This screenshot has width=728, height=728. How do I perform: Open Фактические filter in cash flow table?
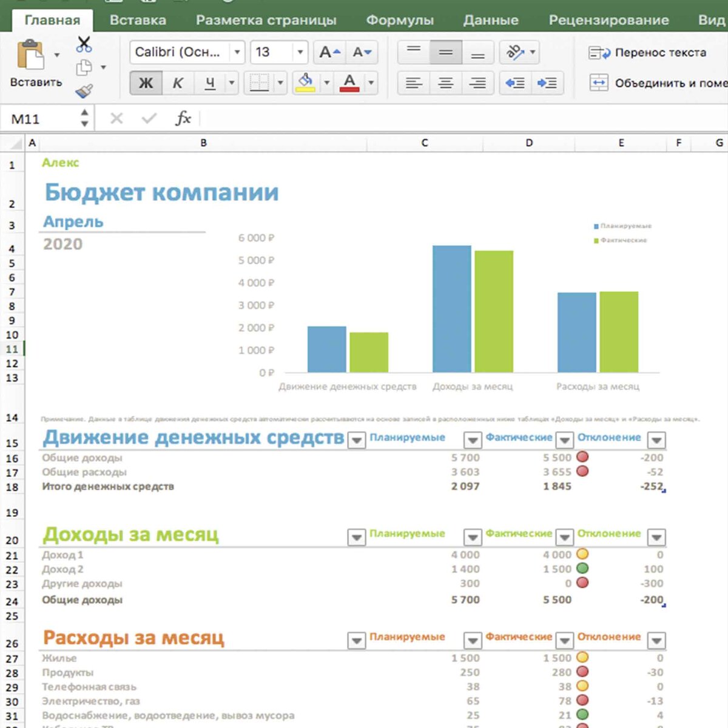click(x=565, y=440)
